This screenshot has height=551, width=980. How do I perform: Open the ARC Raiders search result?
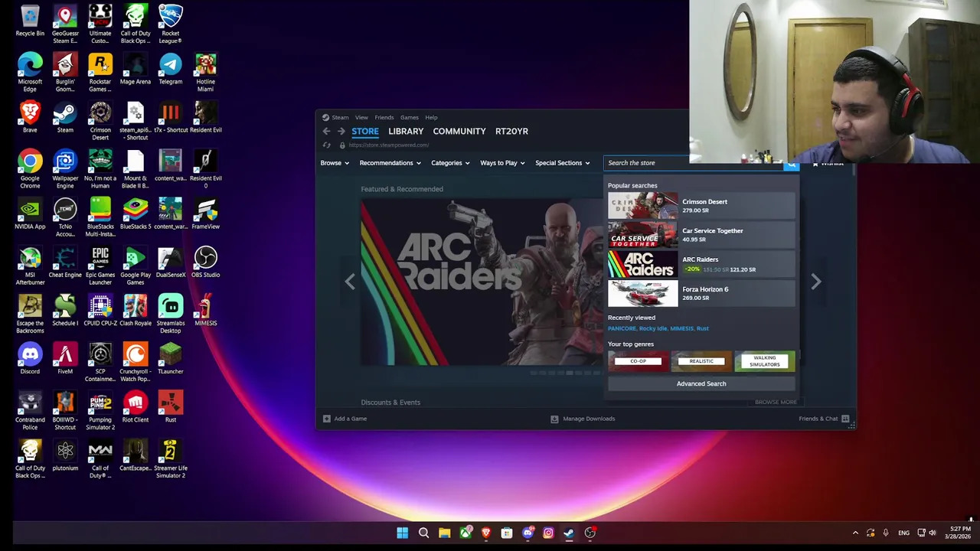coord(701,264)
